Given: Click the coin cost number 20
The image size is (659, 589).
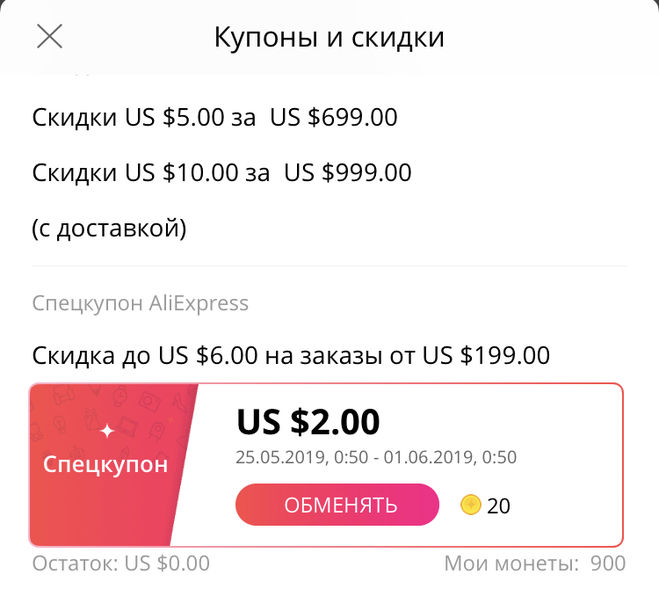Looking at the screenshot, I should click(498, 506).
